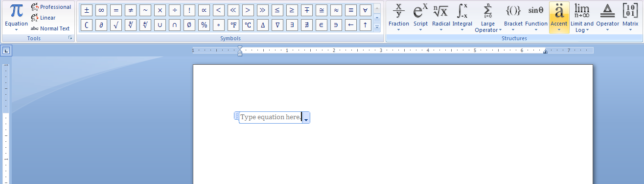Insert the almost equal double-tilde symbol
This screenshot has height=184, width=644.
(336, 10)
